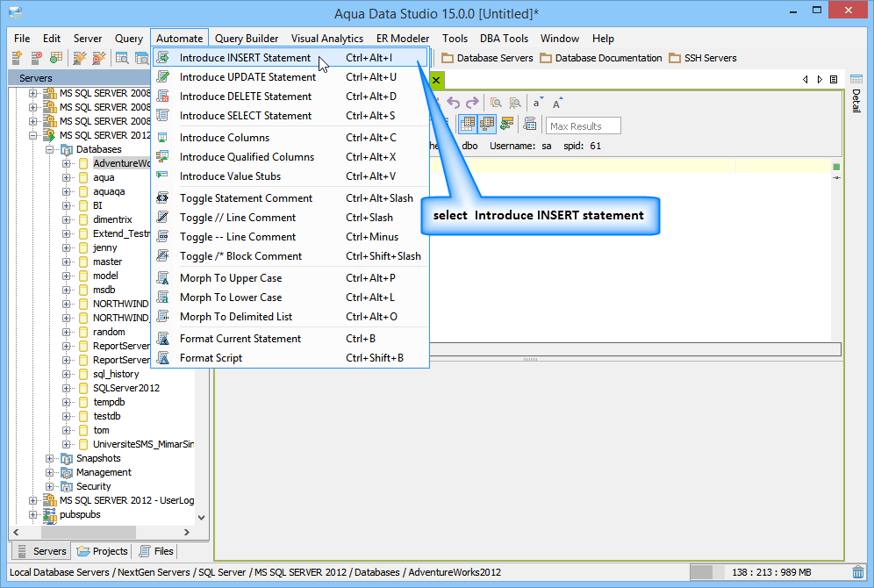874x588 pixels.
Task: Open Database Documentation folder shortcut
Action: coord(601,58)
